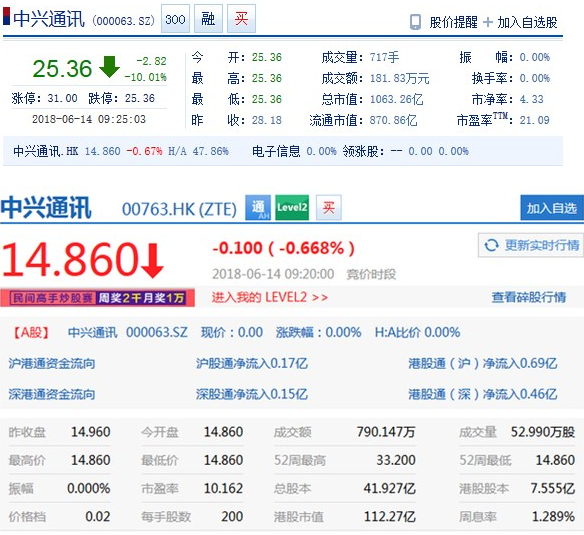The height and width of the screenshot is (535, 584).
Task: Click the H/A 47.86% ratio text
Action: click(199, 151)
